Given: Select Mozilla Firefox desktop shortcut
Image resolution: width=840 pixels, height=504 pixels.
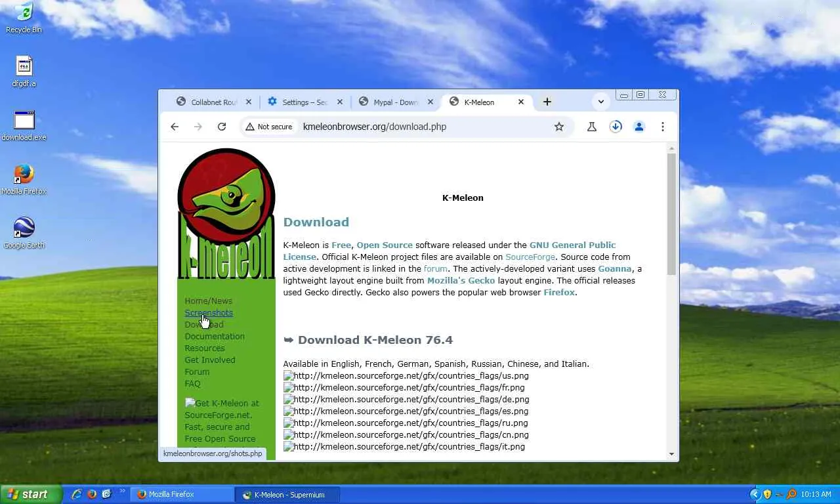Looking at the screenshot, I should 24,179.
